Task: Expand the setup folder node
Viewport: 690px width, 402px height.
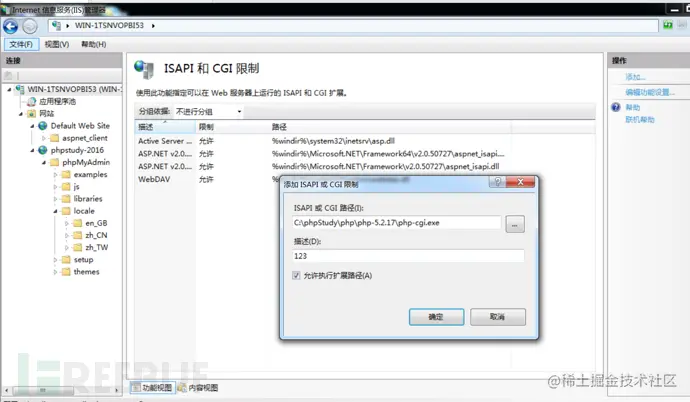Action: tap(55, 260)
